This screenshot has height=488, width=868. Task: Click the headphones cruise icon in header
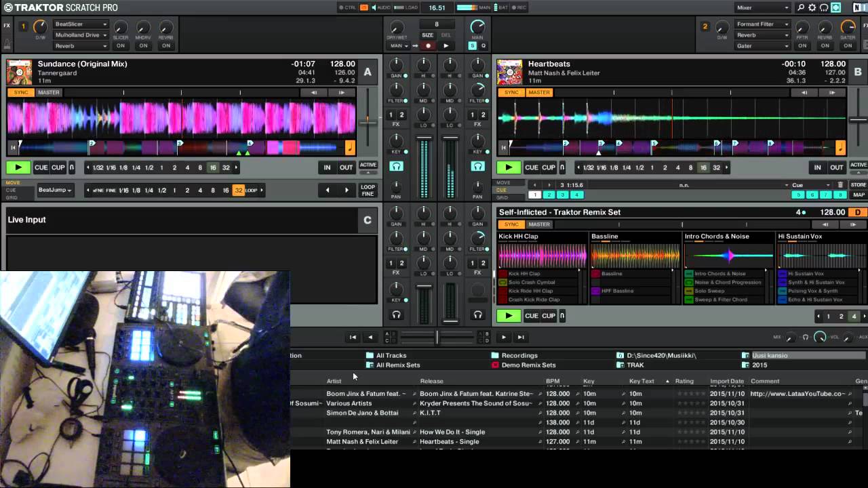pos(824,7)
